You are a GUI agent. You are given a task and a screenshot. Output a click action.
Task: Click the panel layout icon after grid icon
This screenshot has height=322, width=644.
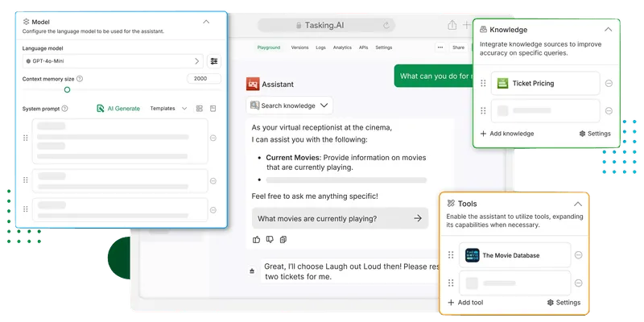point(213,109)
